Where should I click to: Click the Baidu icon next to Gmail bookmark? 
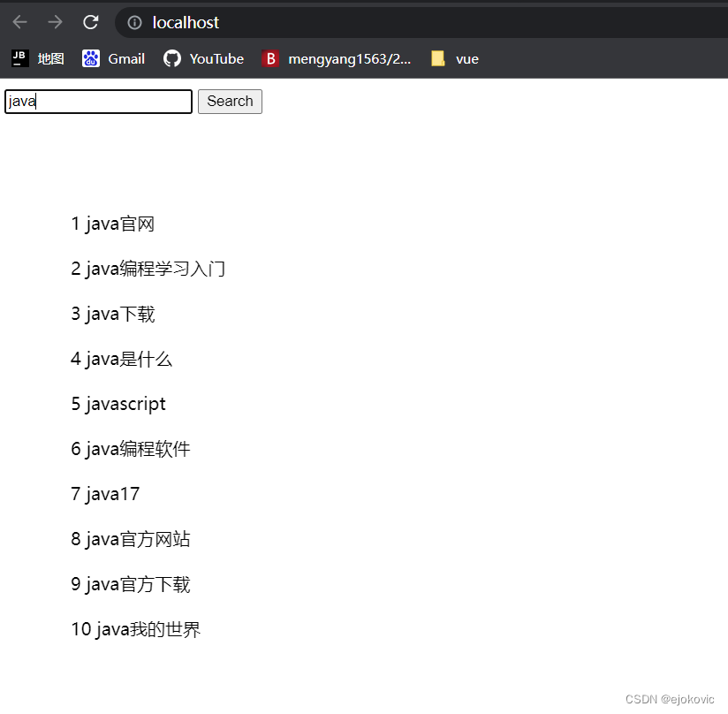(x=91, y=58)
